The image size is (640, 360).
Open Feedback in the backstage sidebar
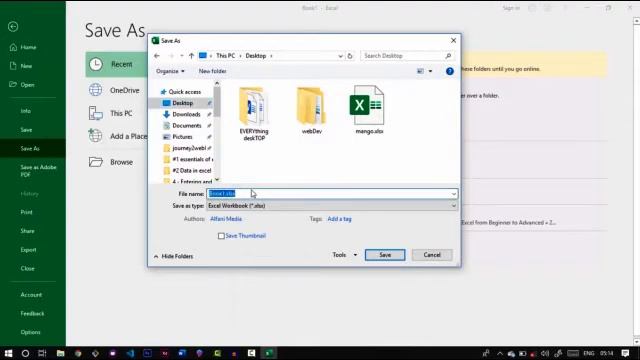point(32,313)
